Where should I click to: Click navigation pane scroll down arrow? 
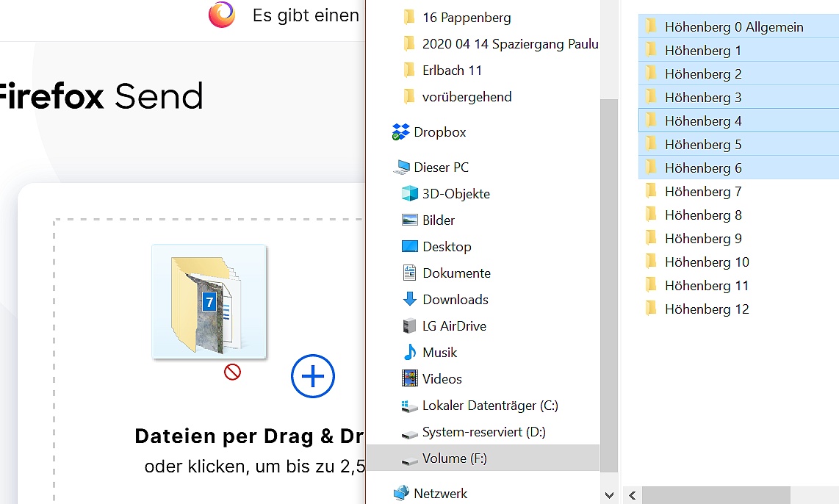609,495
